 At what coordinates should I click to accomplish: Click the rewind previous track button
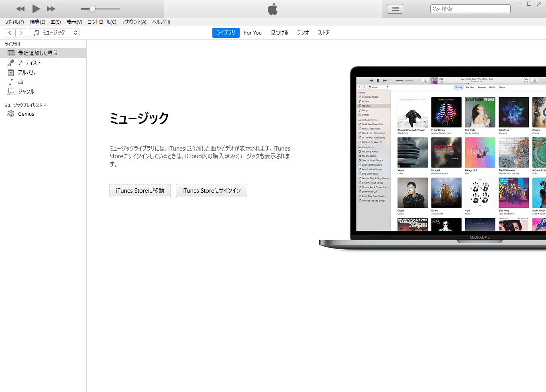coord(20,9)
